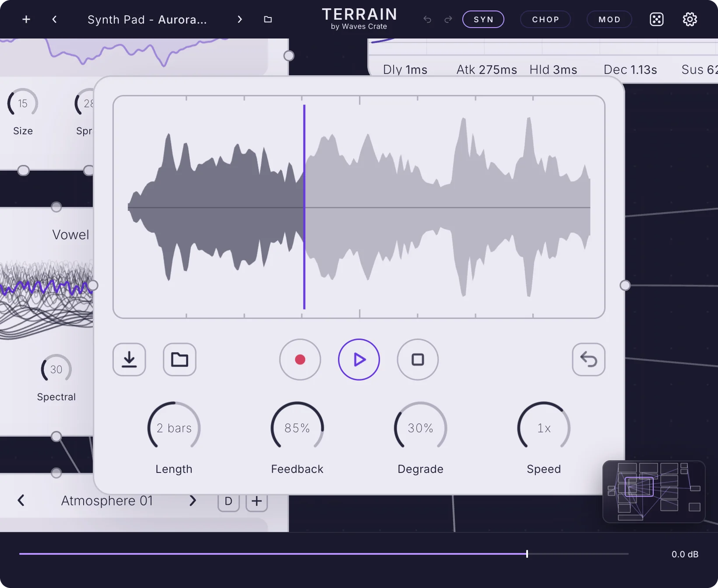This screenshot has height=588, width=718.
Task: Click the download/export loop button
Action: [x=129, y=360]
